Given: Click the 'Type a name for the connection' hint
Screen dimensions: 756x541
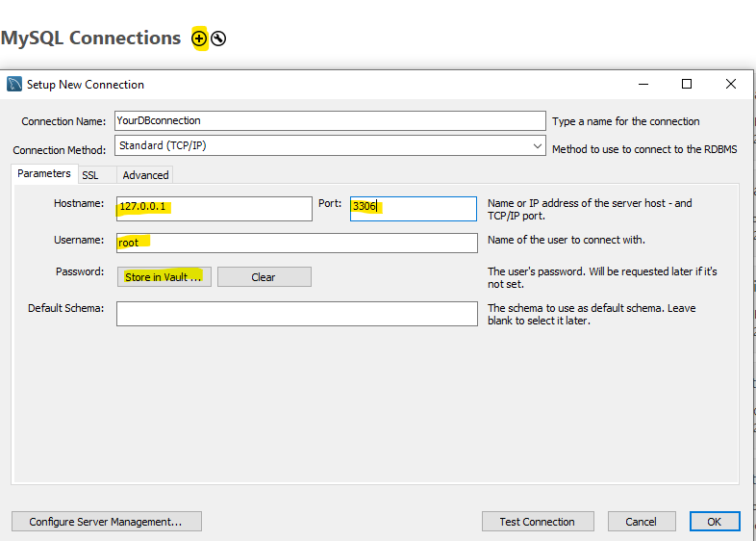Looking at the screenshot, I should [x=626, y=121].
